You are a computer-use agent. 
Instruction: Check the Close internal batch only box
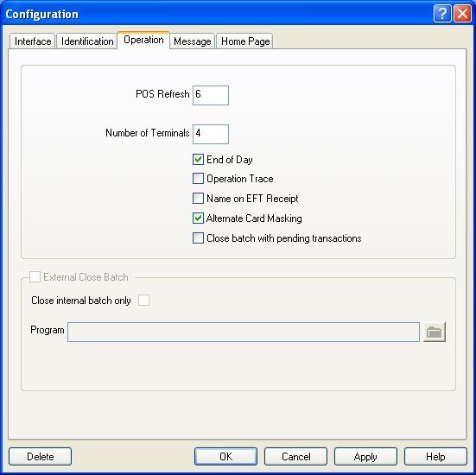point(143,301)
